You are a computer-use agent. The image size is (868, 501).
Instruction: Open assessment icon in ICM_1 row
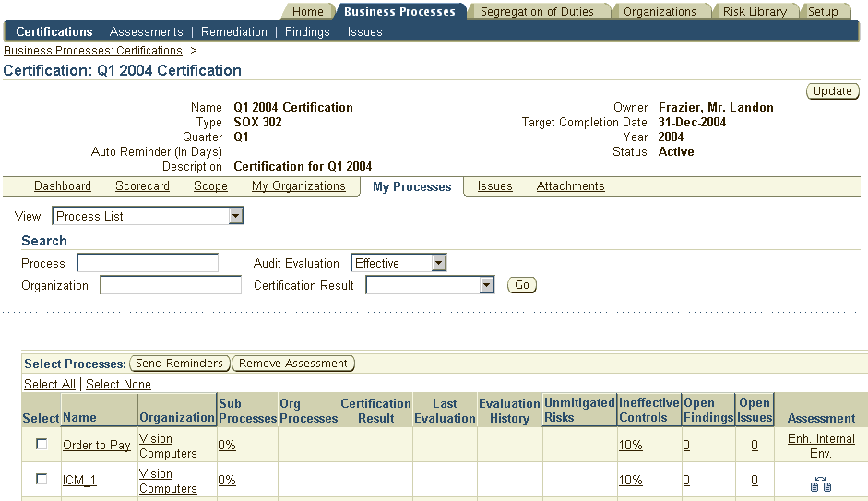pyautogui.click(x=821, y=484)
